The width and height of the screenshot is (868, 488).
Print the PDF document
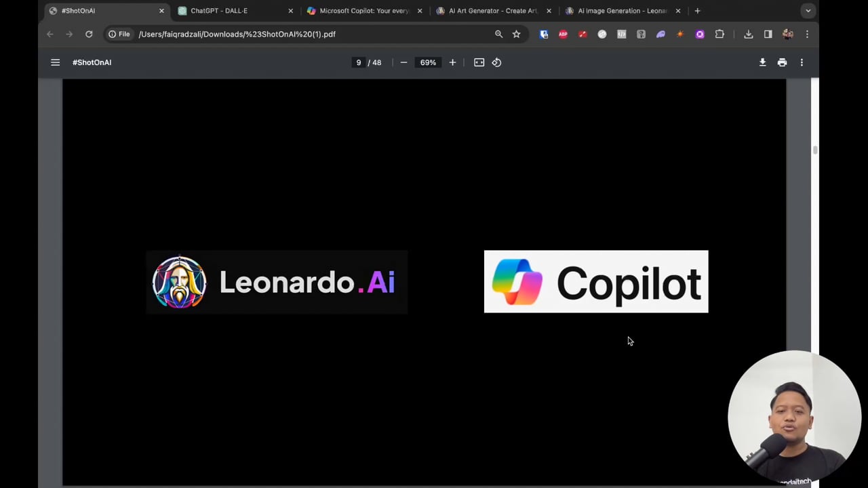click(782, 62)
